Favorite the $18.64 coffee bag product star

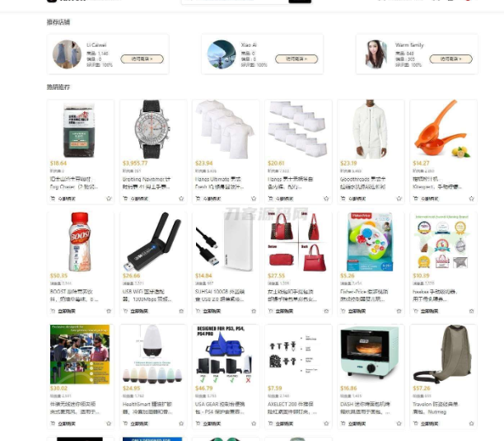109,199
